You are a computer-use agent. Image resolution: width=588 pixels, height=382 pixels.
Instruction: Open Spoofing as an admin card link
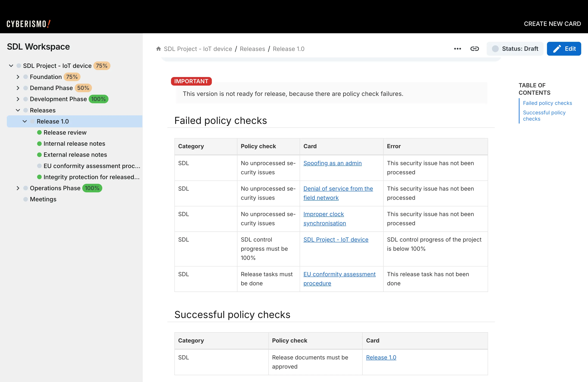332,163
